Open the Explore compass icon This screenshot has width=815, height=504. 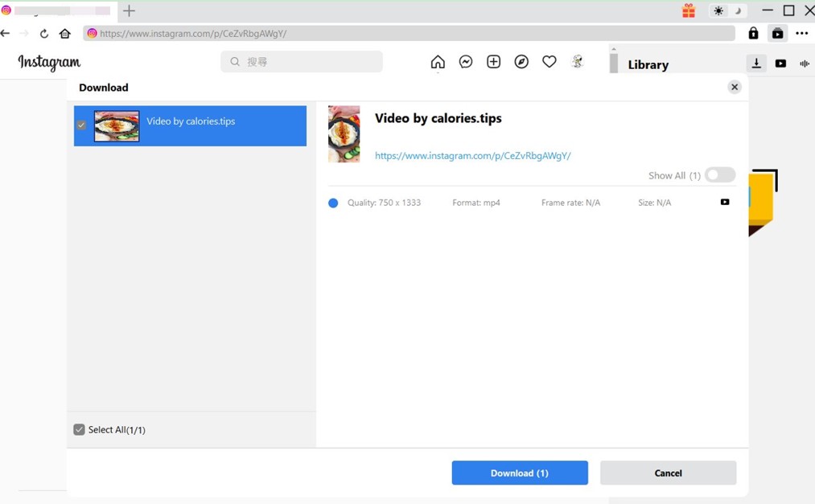coord(521,62)
